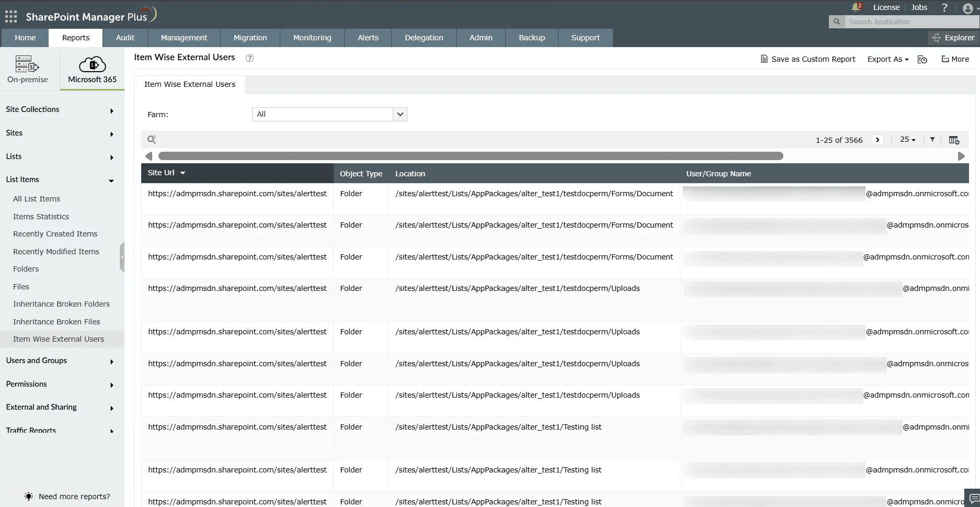
Task: Open the Management tab
Action: 184,38
